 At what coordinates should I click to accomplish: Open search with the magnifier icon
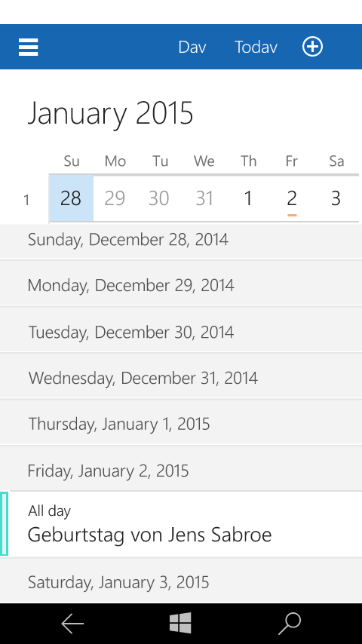pos(290,624)
